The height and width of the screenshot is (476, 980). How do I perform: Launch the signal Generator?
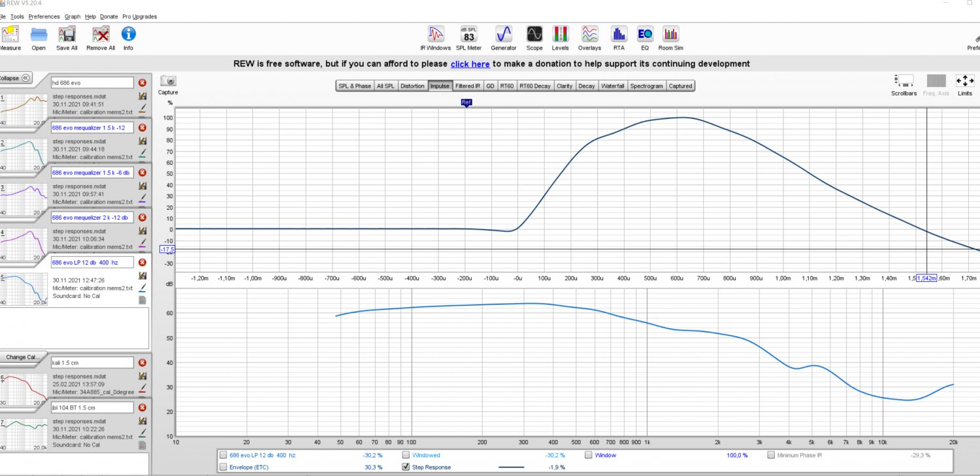click(503, 34)
